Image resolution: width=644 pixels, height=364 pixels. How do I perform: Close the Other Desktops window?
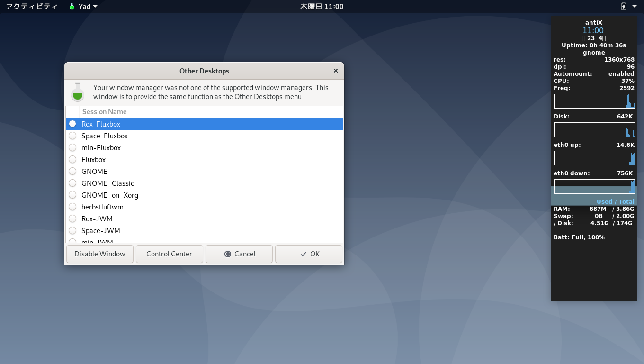(336, 71)
